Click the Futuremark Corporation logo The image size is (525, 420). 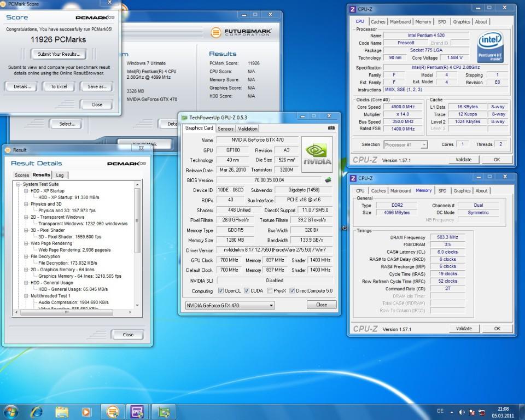coord(241,32)
